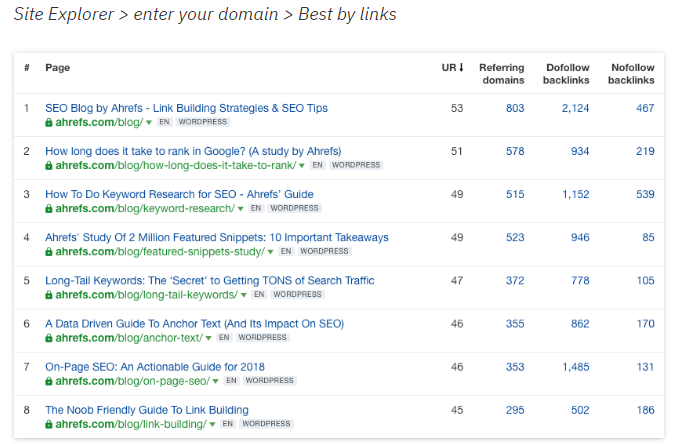Image resolution: width=680 pixels, height=444 pixels.
Task: Expand the dropdown arrow after the link-building URL
Action: [x=211, y=424]
